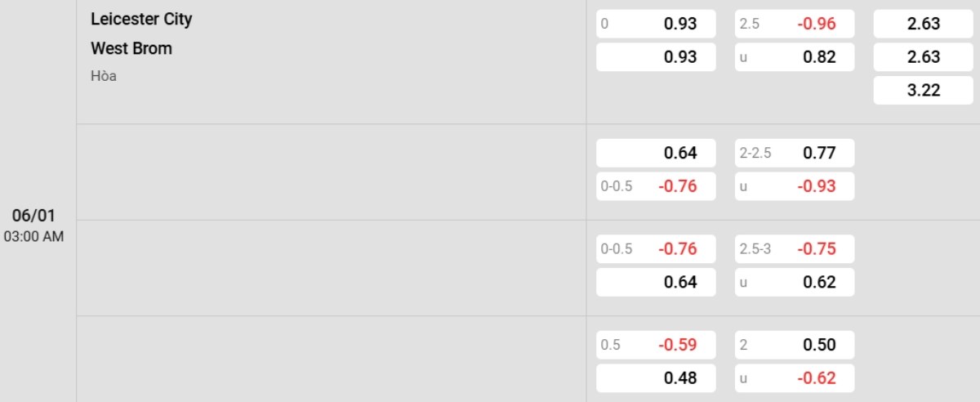The height and width of the screenshot is (402, 980).
Task: Click the 06/01 match date
Action: (33, 217)
